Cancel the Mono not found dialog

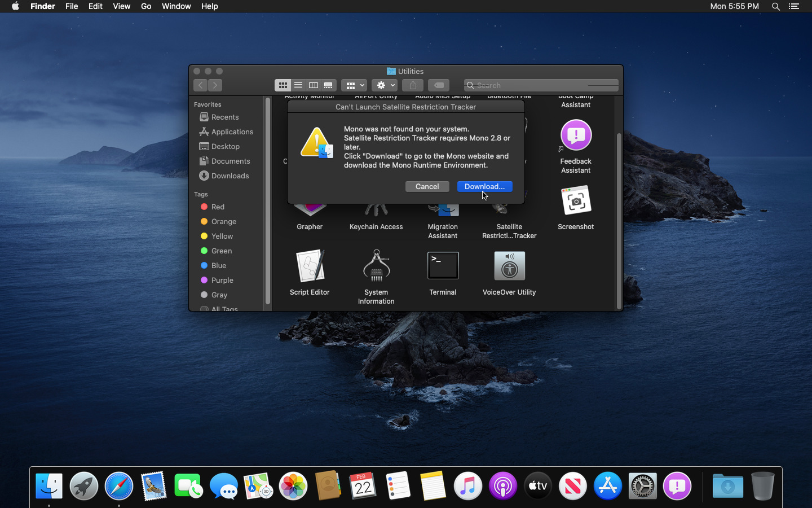(427, 186)
